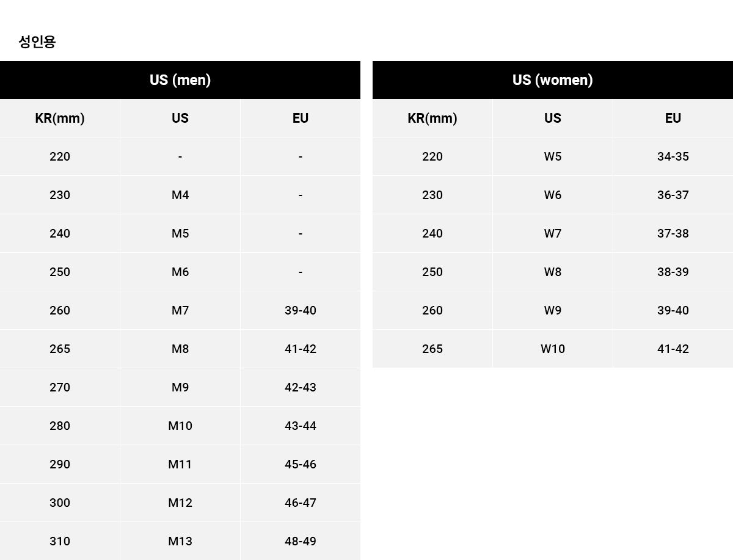The image size is (733, 560).
Task: Click the 37-38 EU size cell
Action: (x=673, y=233)
